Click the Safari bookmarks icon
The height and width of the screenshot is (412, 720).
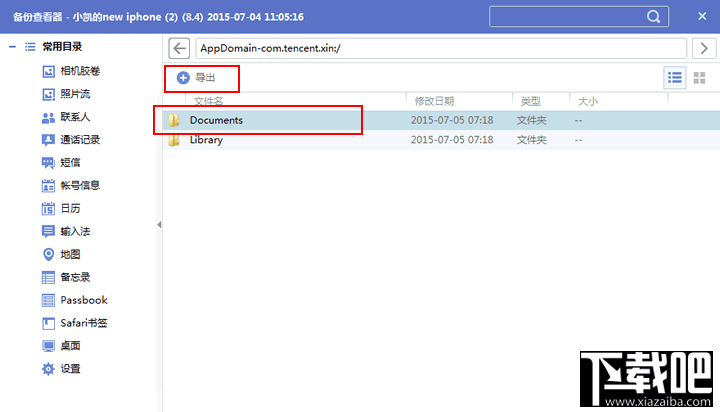point(48,323)
